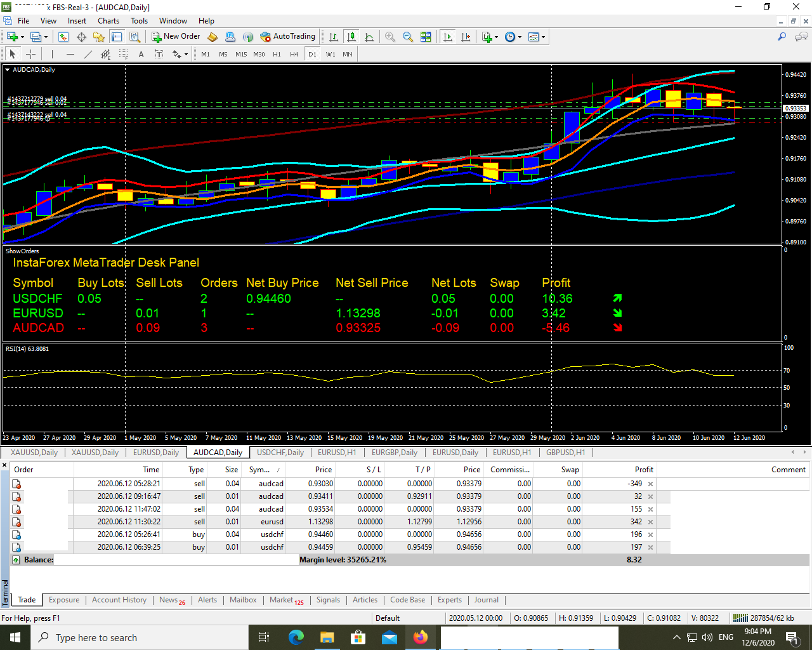Toggle Auto Scroll chart icon
This screenshot has height=650, width=812.
coord(448,37)
